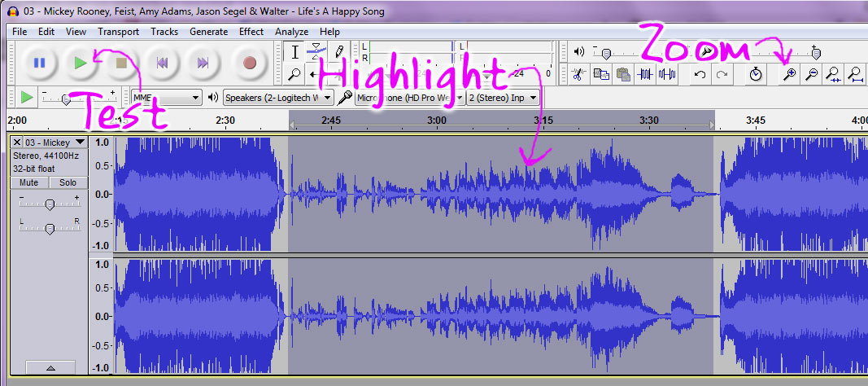Open the View menu
The image size is (868, 386).
pos(76,32)
